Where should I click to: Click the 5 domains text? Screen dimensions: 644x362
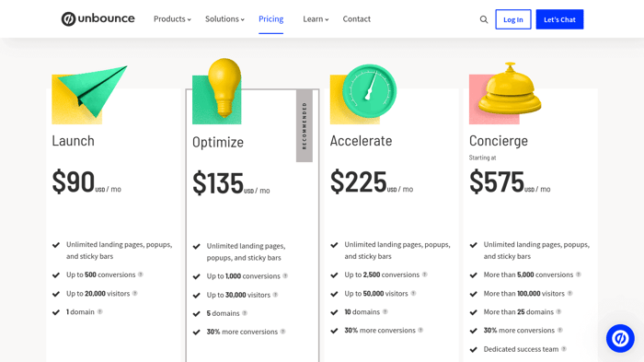223,313
